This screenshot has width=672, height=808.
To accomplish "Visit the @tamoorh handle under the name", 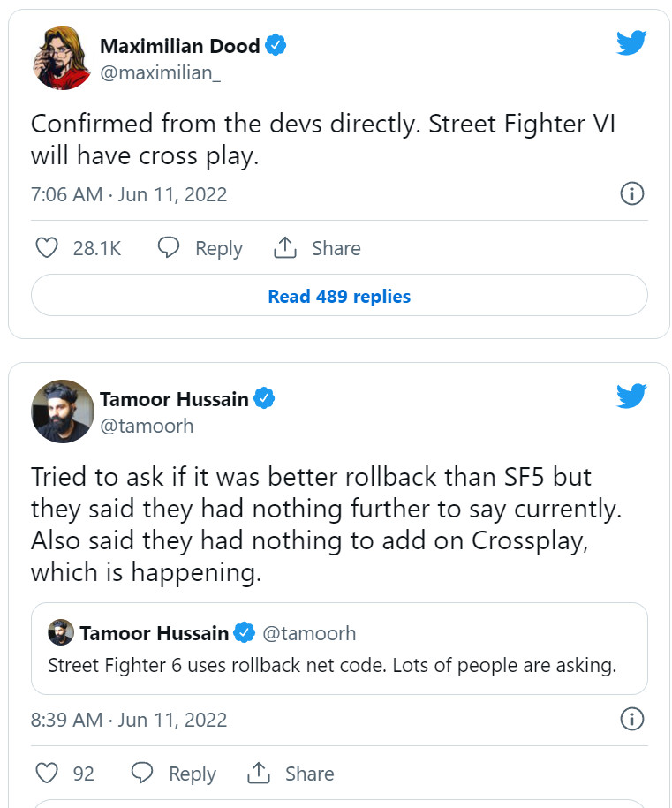I will point(146,426).
